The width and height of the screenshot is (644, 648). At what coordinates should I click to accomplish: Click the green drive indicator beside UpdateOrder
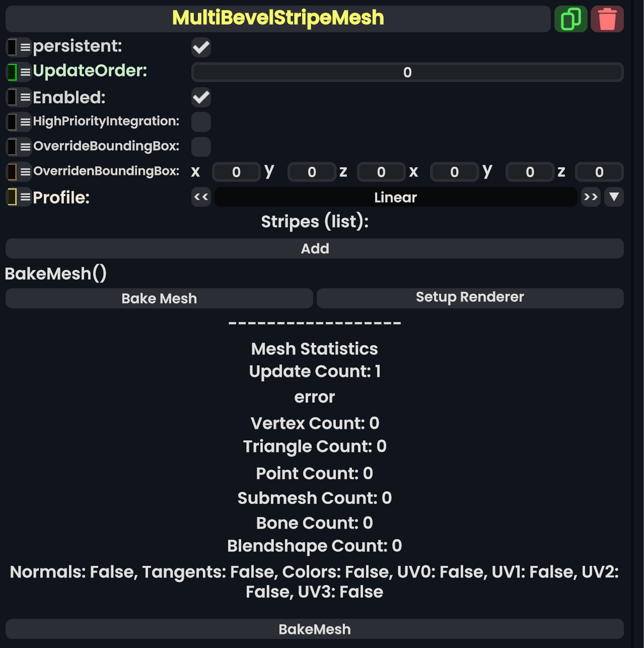click(x=11, y=71)
